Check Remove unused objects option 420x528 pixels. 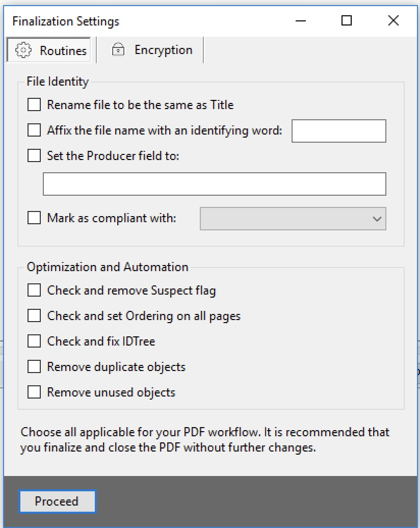tap(34, 392)
